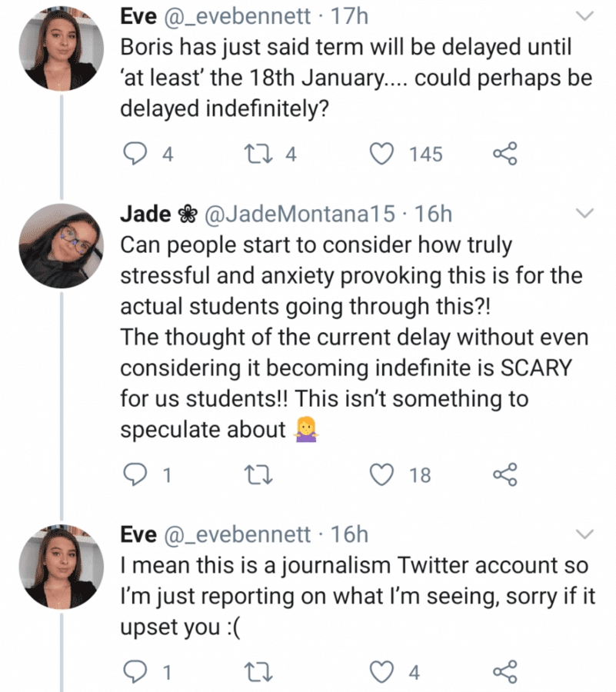Like Jade's tweet with 18 likes
616x692 pixels.
(381, 475)
